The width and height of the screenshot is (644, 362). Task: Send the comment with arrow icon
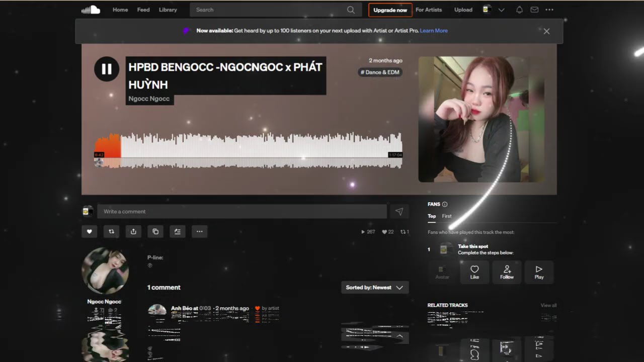tap(399, 212)
